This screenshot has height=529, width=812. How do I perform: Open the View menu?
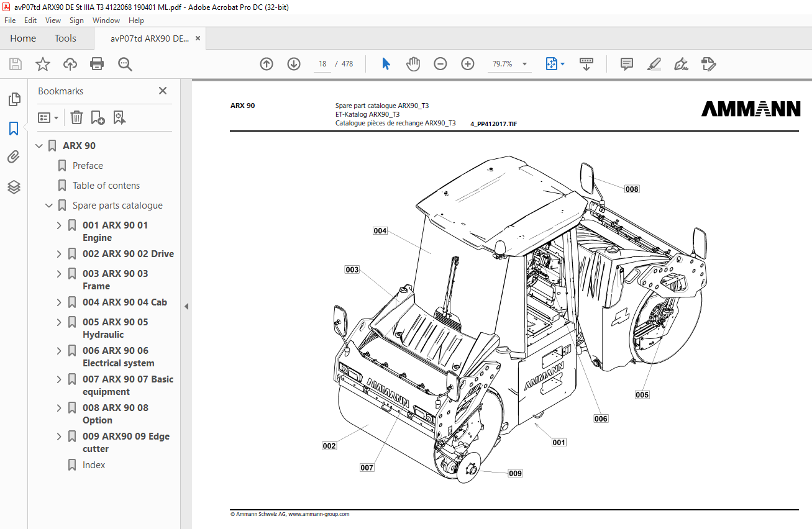point(53,20)
